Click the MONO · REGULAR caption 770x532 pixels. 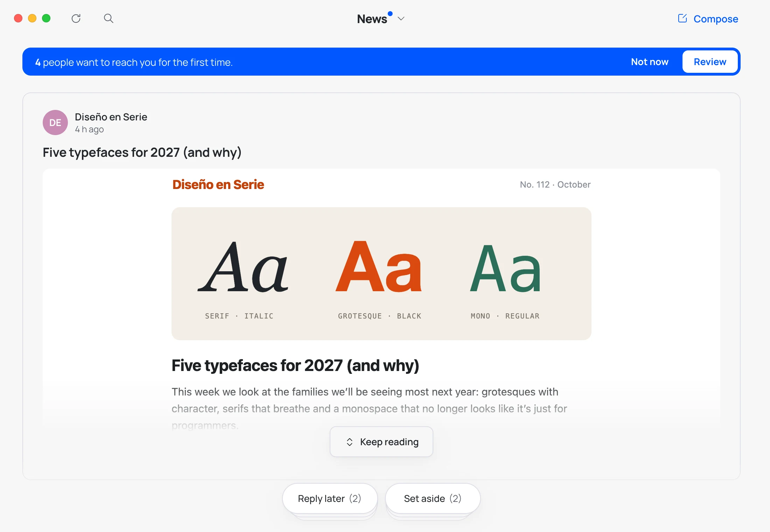[505, 316]
